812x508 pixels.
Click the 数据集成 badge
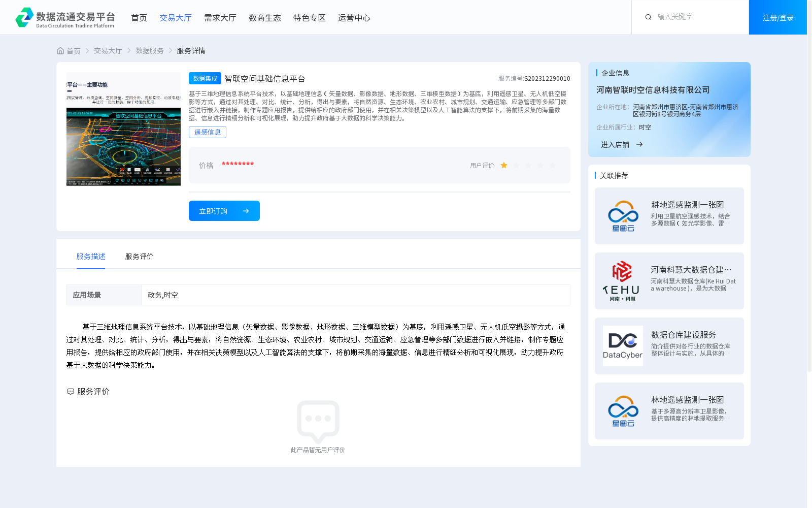tap(205, 78)
